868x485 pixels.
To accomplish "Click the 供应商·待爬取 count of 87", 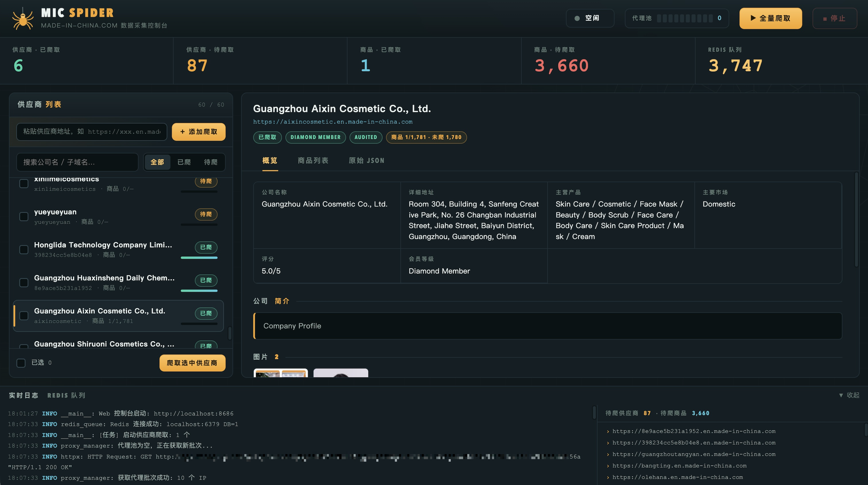I will (x=197, y=66).
